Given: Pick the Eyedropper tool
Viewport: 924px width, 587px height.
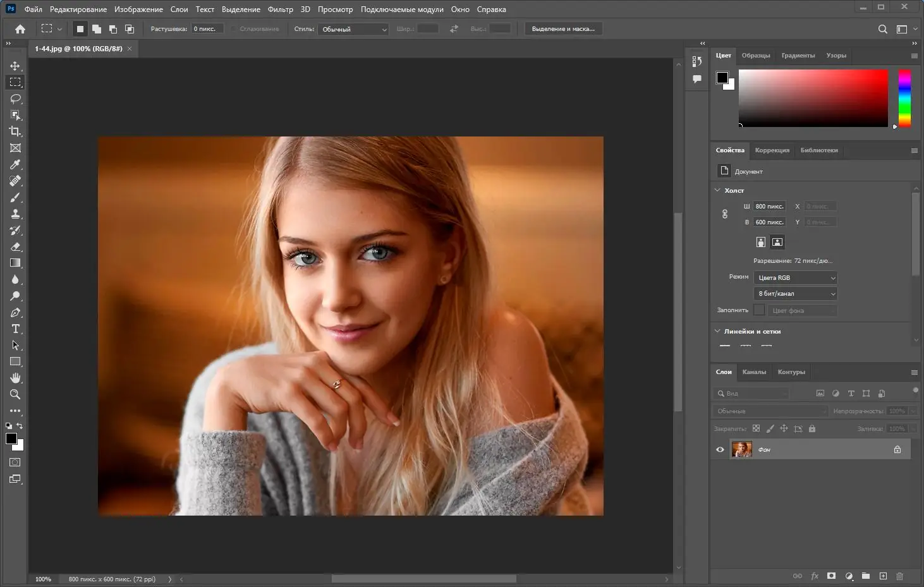Looking at the screenshot, I should [x=15, y=165].
